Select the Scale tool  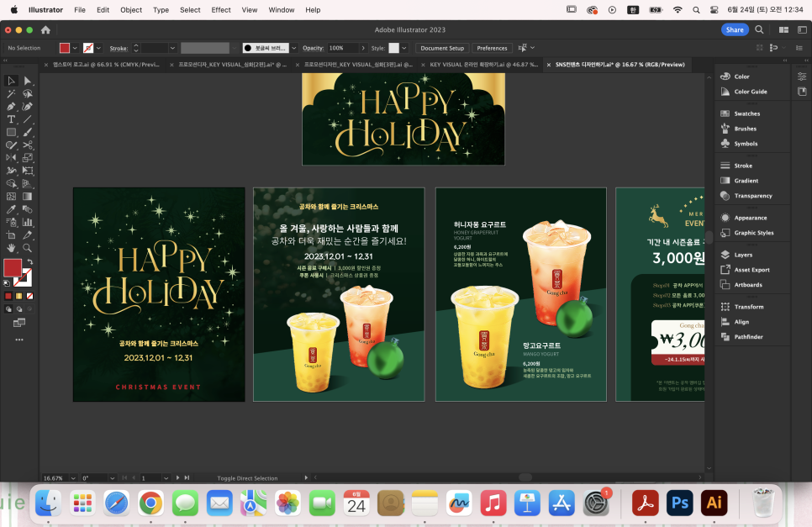(28, 158)
